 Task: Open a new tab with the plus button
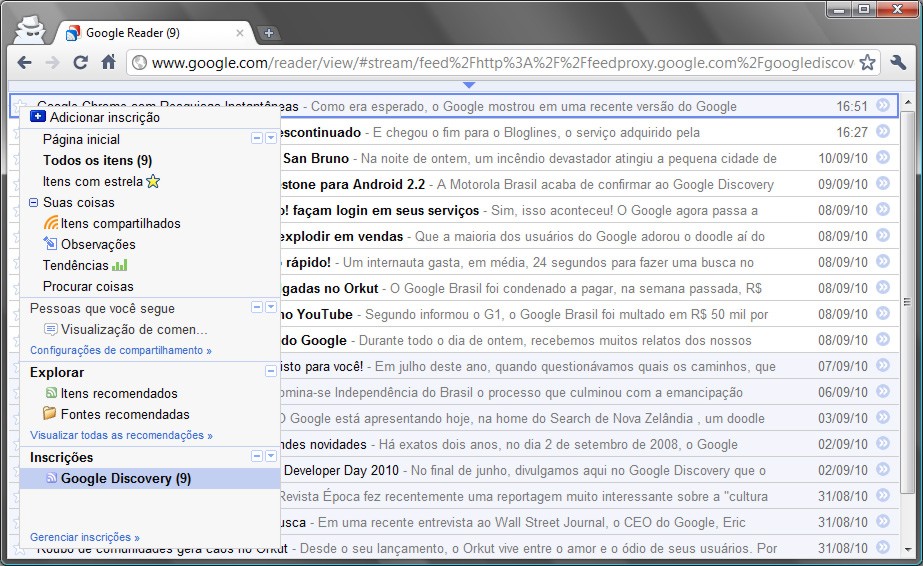coord(268,33)
